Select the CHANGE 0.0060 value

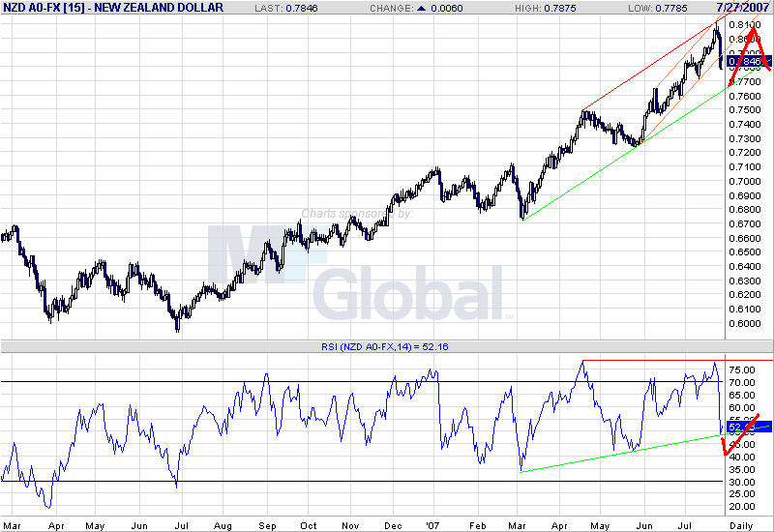[x=446, y=8]
